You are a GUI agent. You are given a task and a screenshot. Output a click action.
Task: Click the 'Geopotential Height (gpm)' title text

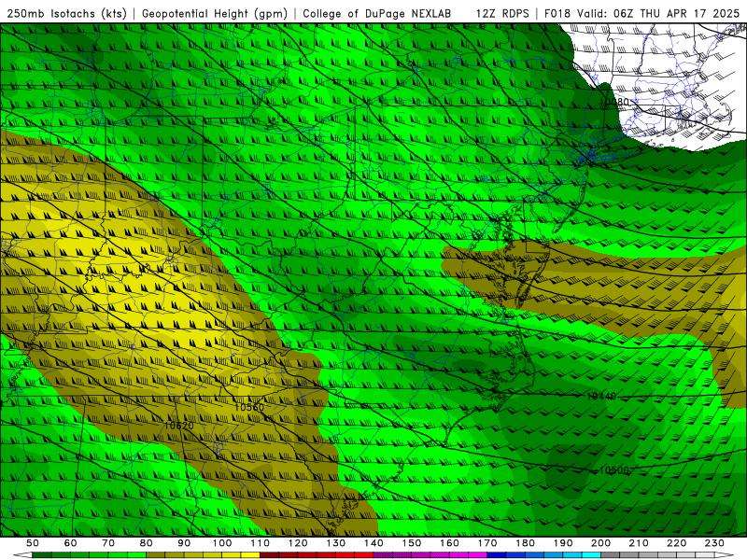point(215,14)
